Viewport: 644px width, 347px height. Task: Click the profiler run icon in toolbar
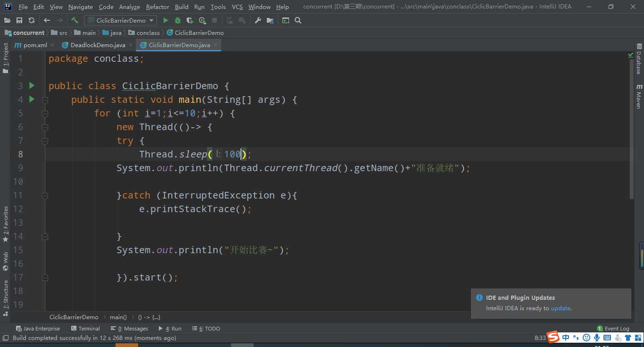[202, 20]
